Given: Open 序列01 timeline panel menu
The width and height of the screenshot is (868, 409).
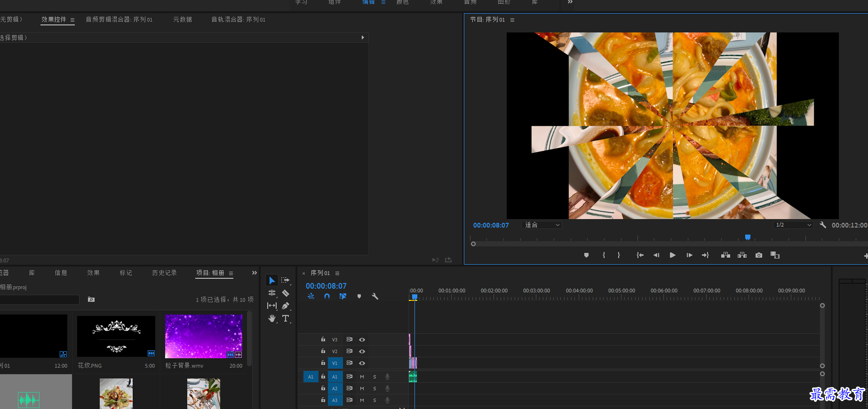Looking at the screenshot, I should pos(337,273).
